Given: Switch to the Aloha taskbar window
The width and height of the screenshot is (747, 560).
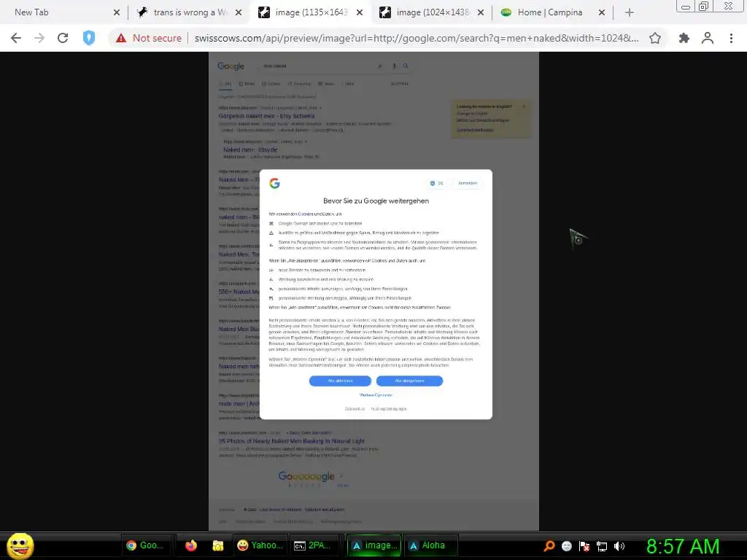Looking at the screenshot, I should pyautogui.click(x=431, y=545).
